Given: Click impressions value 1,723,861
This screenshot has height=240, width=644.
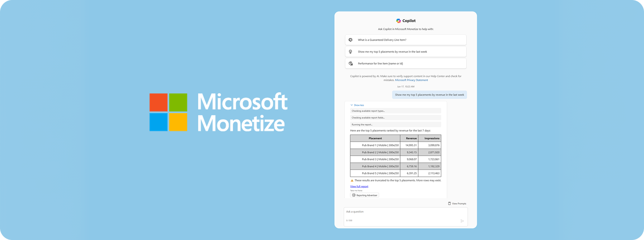Looking at the screenshot, I should click(x=434, y=159).
